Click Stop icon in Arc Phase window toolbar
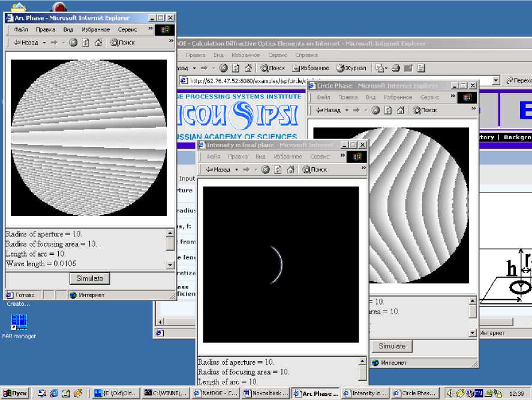Viewport: 532px width, 400px height. point(73,43)
